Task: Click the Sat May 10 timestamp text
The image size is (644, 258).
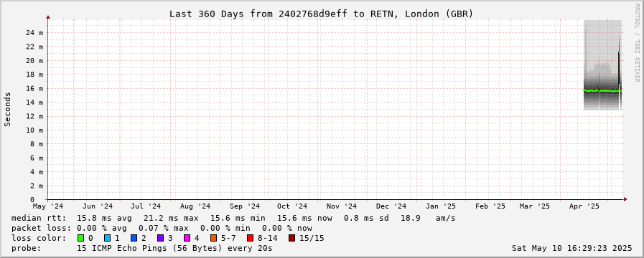Action: click(x=571, y=248)
